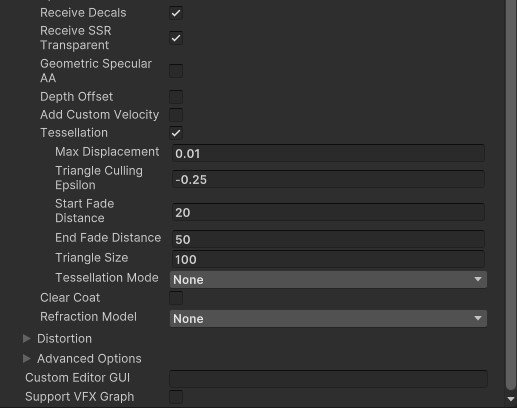Open the Tessellation Mode dropdown
This screenshot has height=408, width=517.
coord(328,279)
